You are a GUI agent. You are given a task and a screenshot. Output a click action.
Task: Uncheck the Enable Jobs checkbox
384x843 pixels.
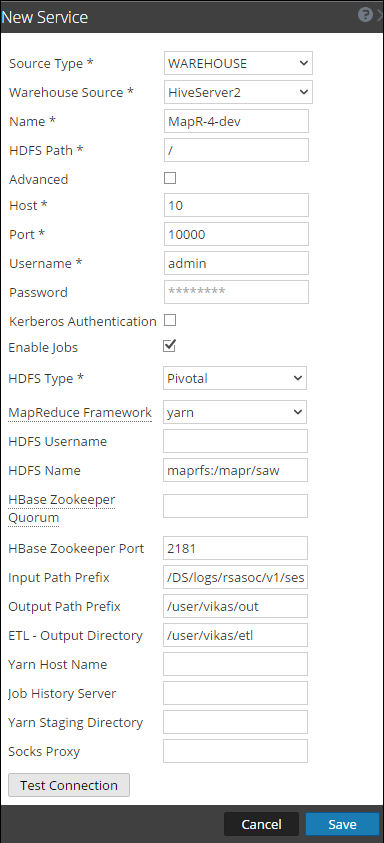click(x=169, y=346)
